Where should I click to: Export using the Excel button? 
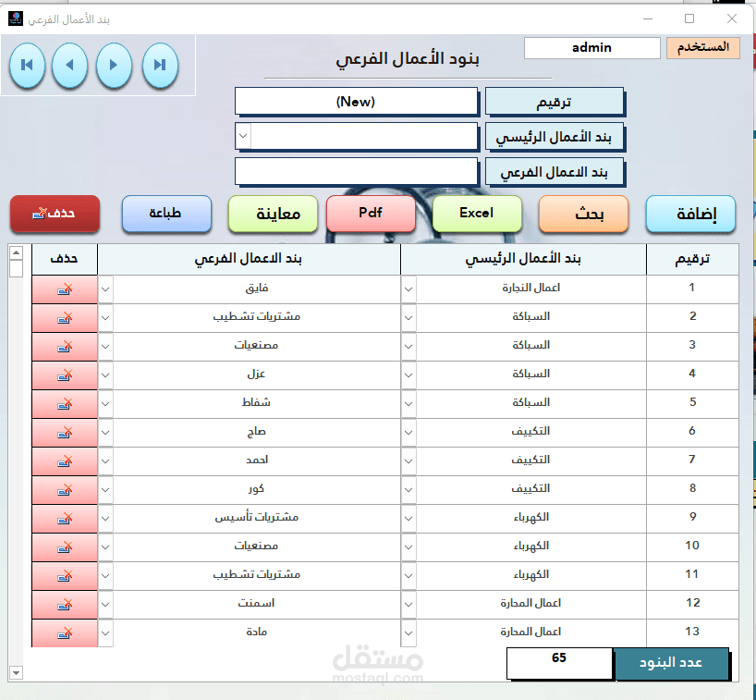[x=477, y=214]
